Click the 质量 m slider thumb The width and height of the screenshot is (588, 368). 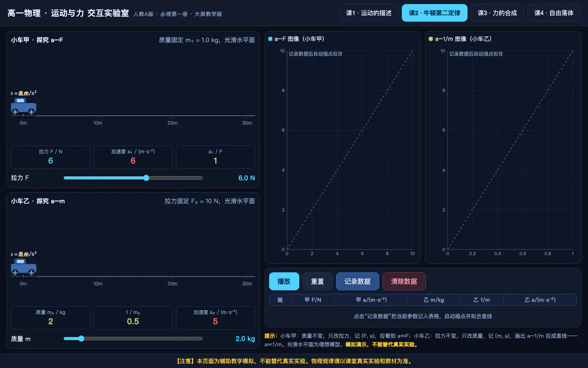pos(81,339)
